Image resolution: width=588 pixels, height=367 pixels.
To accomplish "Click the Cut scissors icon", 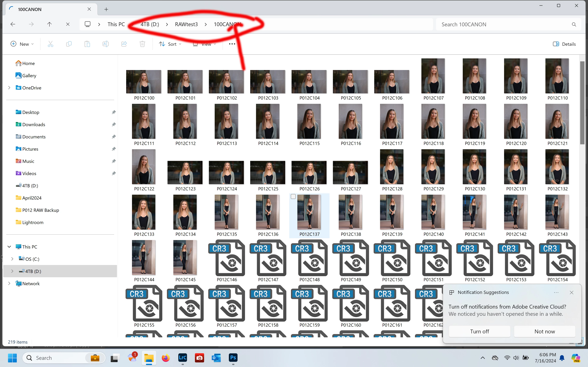I will (x=50, y=44).
